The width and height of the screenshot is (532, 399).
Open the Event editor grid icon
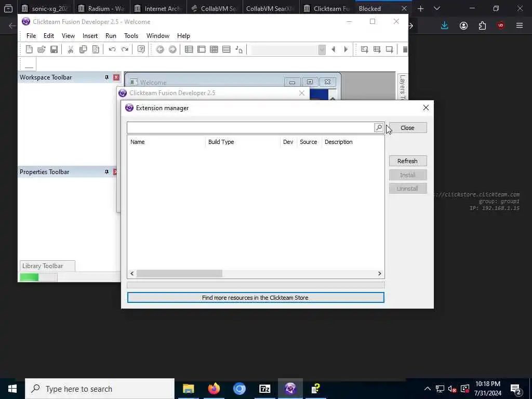click(x=214, y=49)
